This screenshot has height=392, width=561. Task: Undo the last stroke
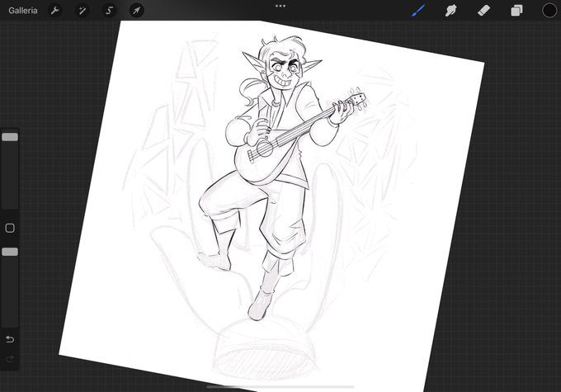10,338
